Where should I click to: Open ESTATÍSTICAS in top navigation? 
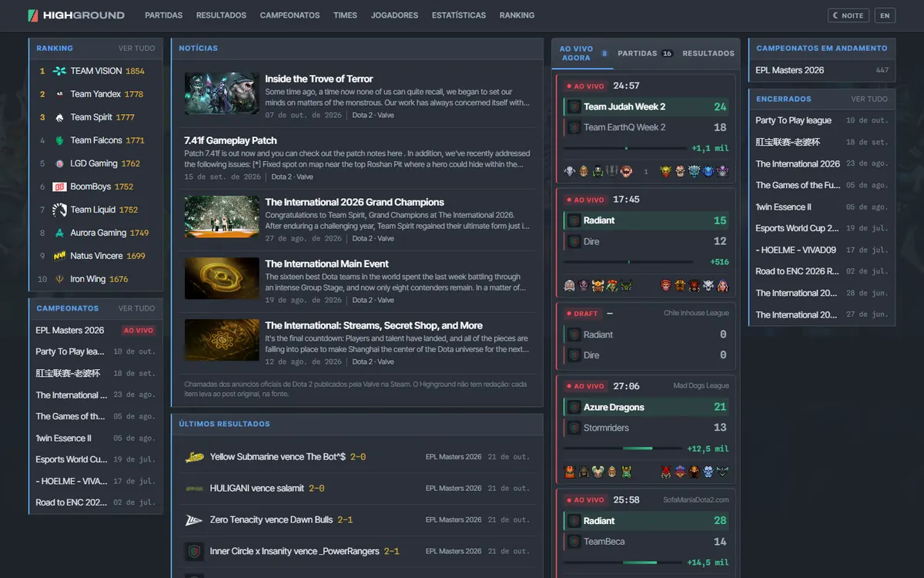tap(459, 15)
